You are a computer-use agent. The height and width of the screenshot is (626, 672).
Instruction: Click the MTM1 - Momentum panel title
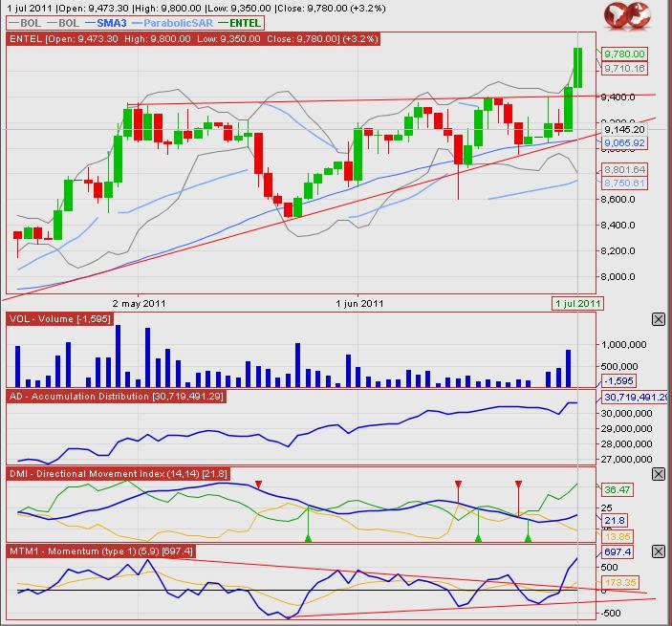point(101,551)
